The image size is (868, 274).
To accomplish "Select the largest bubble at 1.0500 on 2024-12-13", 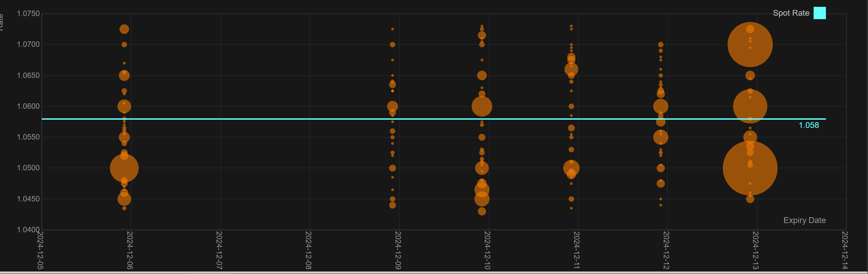I will click(x=750, y=168).
